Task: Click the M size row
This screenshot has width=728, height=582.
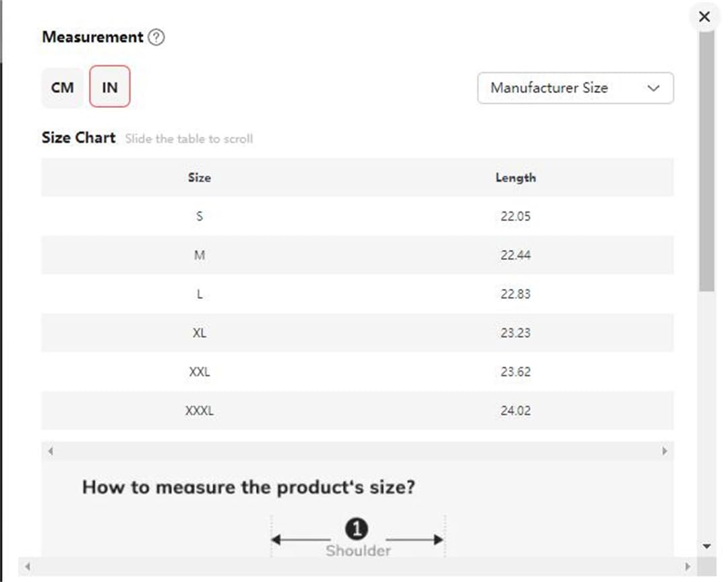Action: [357, 255]
